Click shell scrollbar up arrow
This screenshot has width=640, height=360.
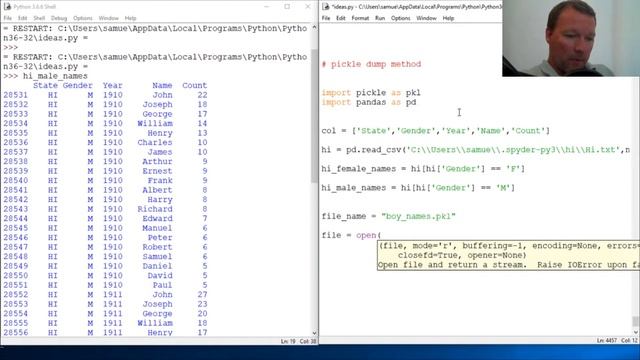[x=314, y=27]
